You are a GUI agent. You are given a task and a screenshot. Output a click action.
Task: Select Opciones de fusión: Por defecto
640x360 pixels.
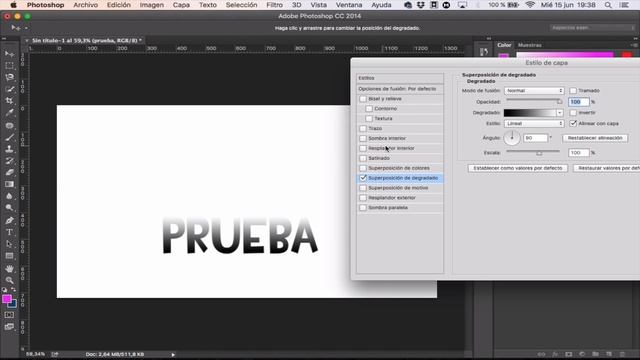tap(400, 89)
